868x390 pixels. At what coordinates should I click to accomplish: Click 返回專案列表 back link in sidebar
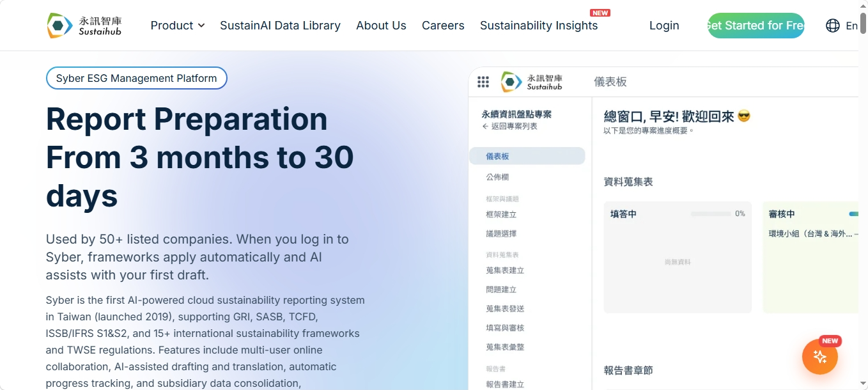(x=510, y=127)
